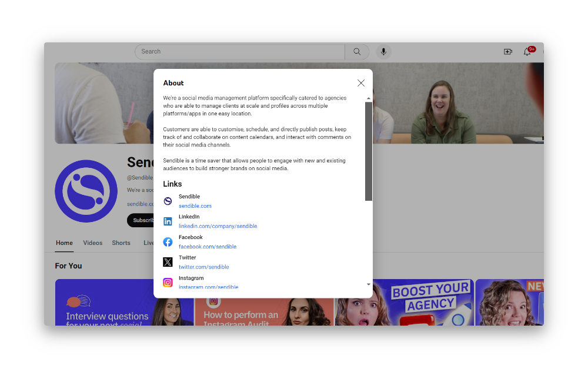Viewport: 588px width, 368px height.
Task: Click the About dialog scrollbar thumb
Action: (x=369, y=151)
